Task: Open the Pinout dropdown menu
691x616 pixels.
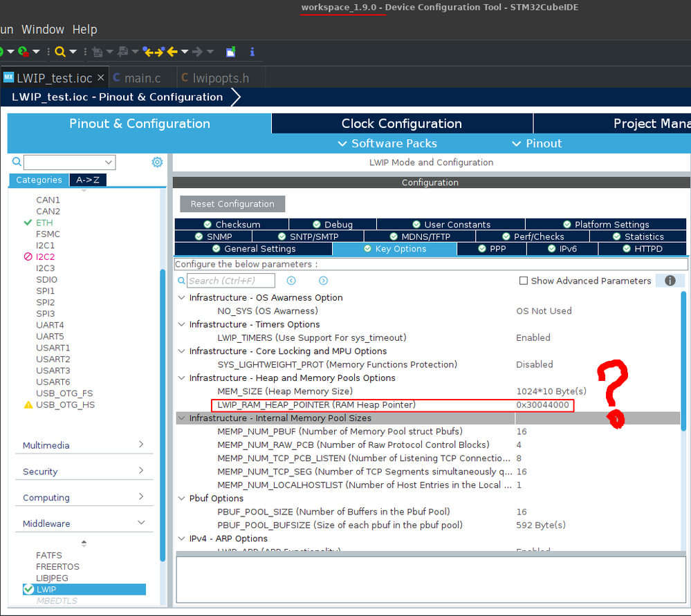Action: [x=537, y=144]
